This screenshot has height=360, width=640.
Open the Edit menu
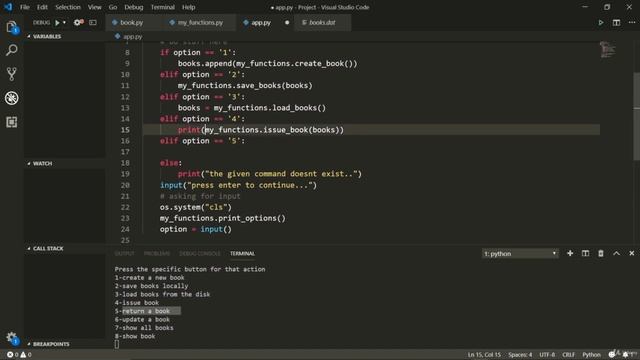[x=42, y=7]
